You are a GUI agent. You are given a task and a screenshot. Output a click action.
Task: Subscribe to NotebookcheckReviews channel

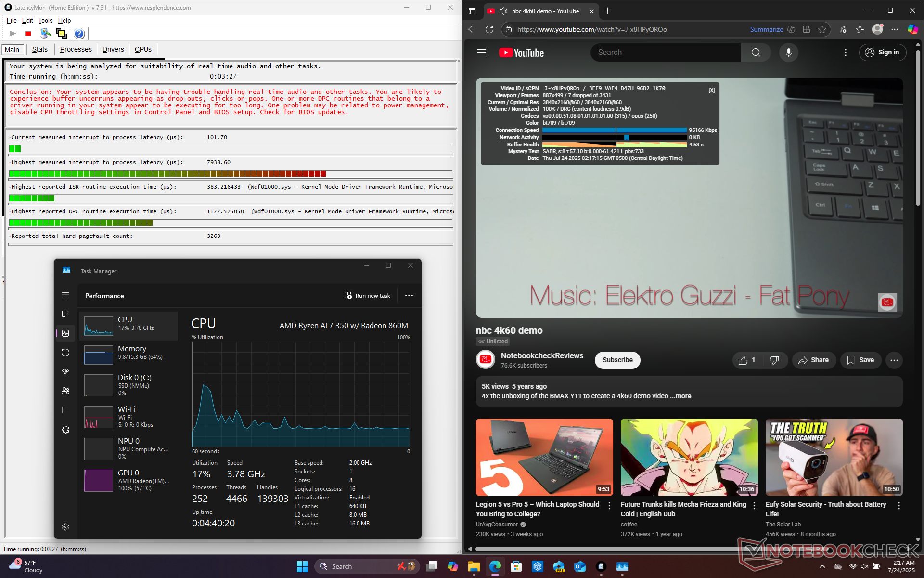point(617,360)
